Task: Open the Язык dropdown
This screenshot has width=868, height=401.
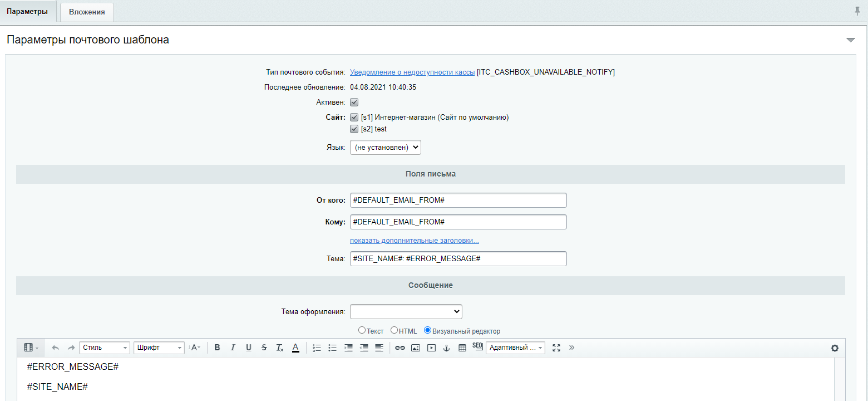Action: coord(385,148)
